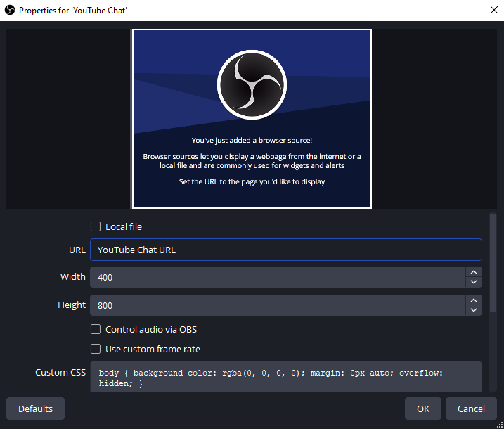Decrease Height with down arrow
This screenshot has height=429, width=504.
pos(474,310)
